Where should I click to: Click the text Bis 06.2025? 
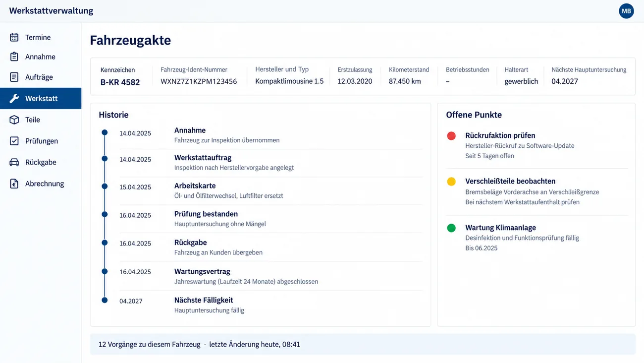click(481, 248)
